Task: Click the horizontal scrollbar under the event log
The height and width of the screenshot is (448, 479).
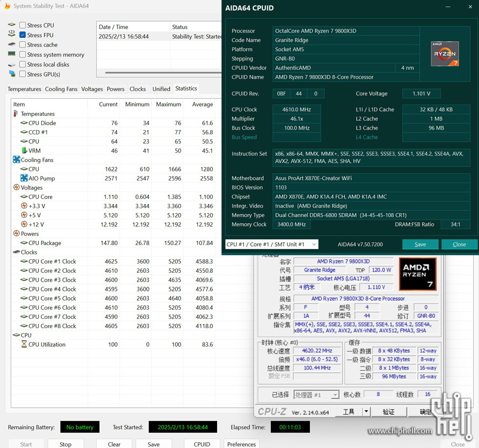Action: point(163,73)
